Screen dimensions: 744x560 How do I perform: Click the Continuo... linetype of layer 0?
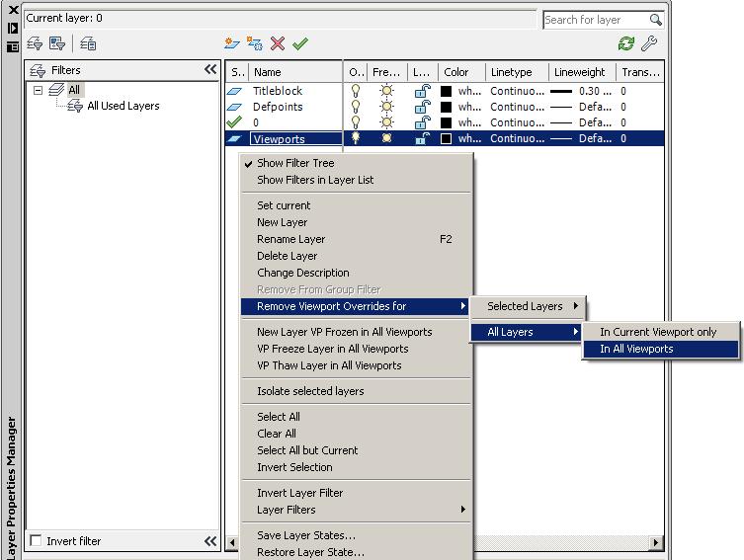[x=517, y=122]
